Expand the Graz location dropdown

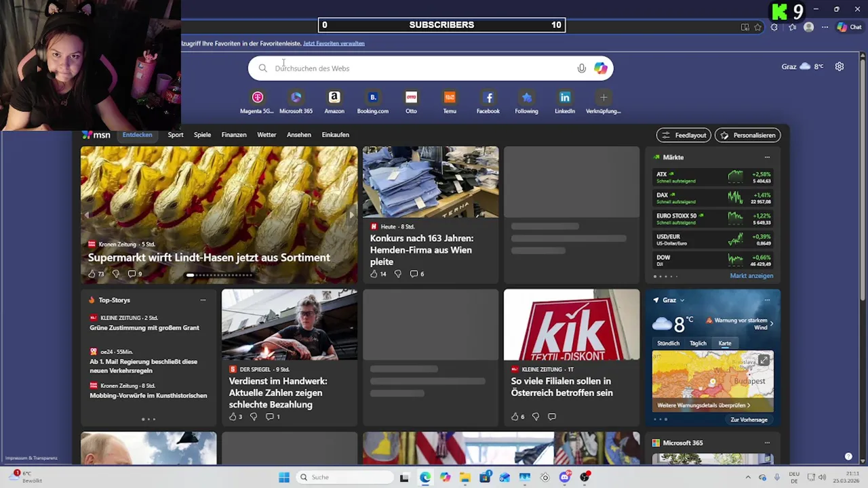pos(682,300)
